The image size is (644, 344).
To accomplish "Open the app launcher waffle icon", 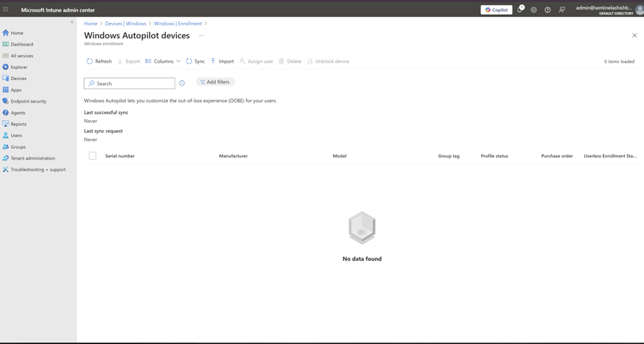I will [x=5, y=10].
